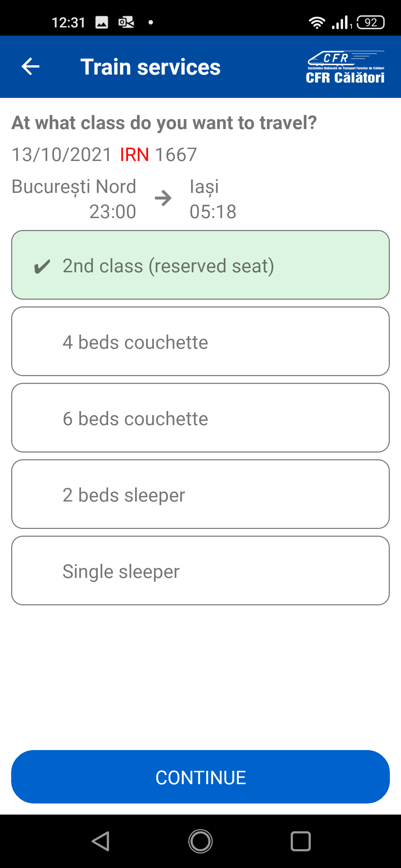This screenshot has height=868, width=401.
Task: Tap the battery indicator icon
Action: tap(370, 23)
